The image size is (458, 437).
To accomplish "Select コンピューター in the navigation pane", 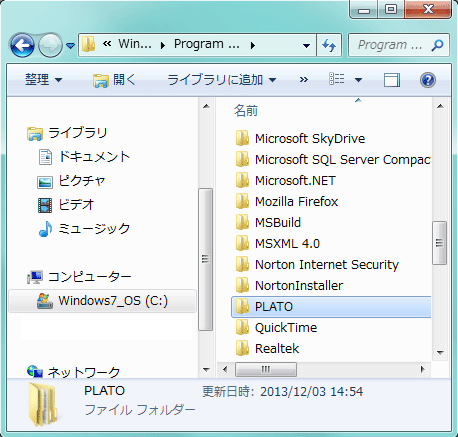I will click(79, 277).
